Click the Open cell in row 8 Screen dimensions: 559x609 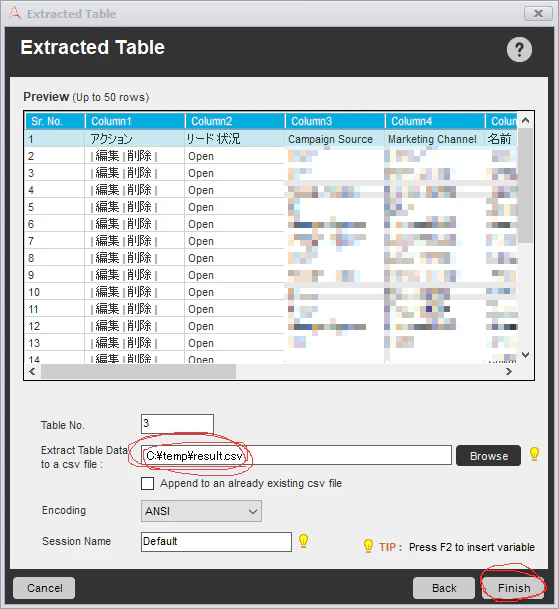point(235,258)
